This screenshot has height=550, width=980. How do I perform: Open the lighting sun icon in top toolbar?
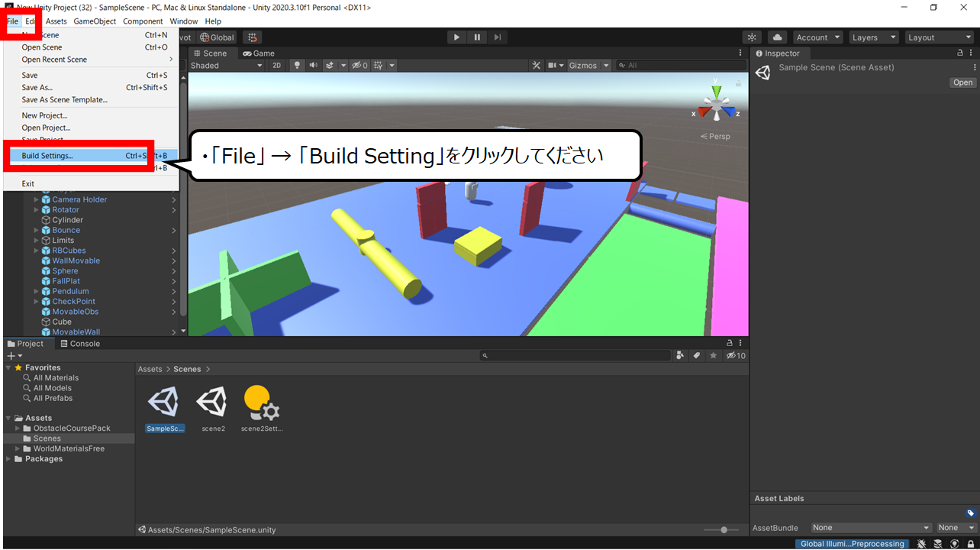pos(753,37)
